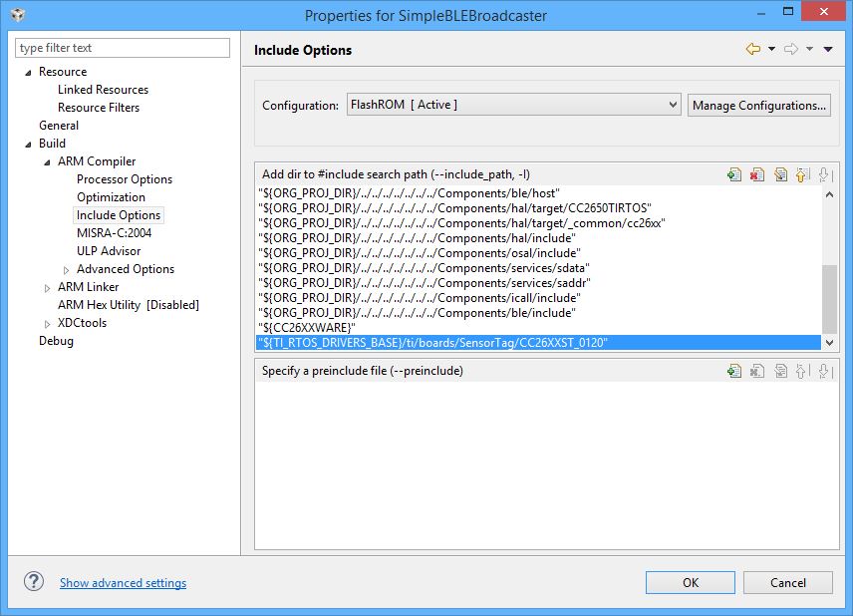Collapse the ARM Compiler node
The width and height of the screenshot is (853, 616).
(x=47, y=162)
